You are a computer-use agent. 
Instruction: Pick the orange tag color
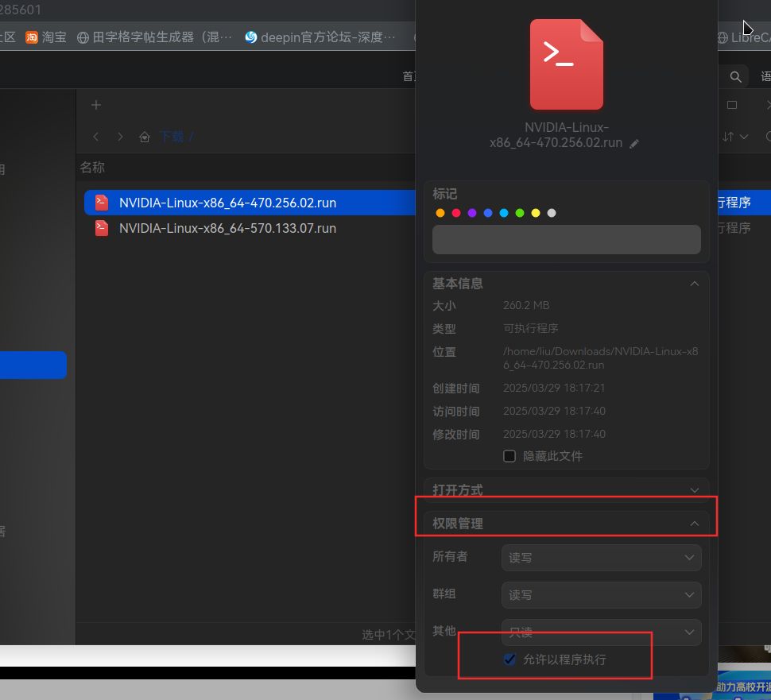tap(440, 213)
